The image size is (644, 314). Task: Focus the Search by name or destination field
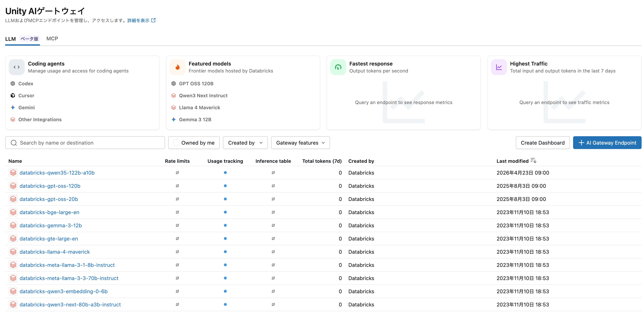(85, 143)
